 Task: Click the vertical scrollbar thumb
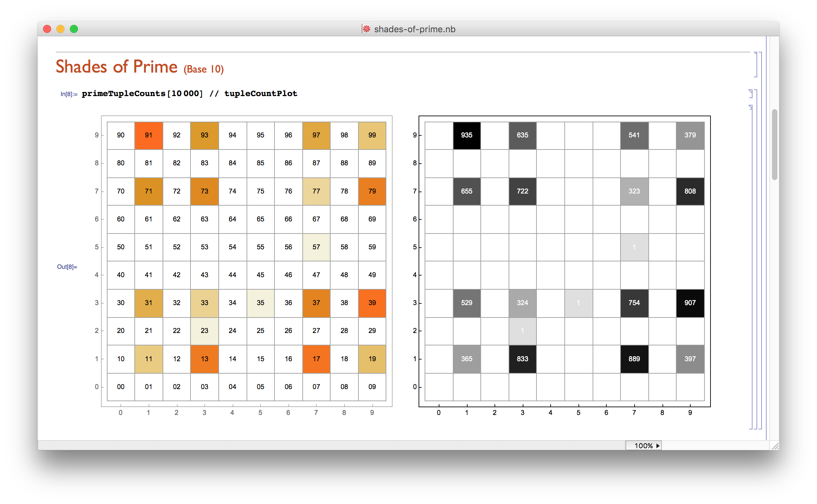[x=774, y=144]
